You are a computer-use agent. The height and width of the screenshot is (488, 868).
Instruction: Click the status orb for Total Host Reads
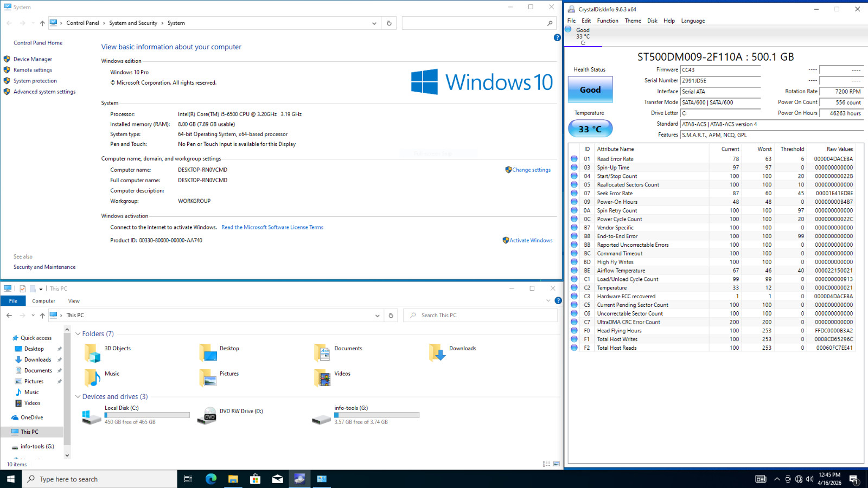574,348
